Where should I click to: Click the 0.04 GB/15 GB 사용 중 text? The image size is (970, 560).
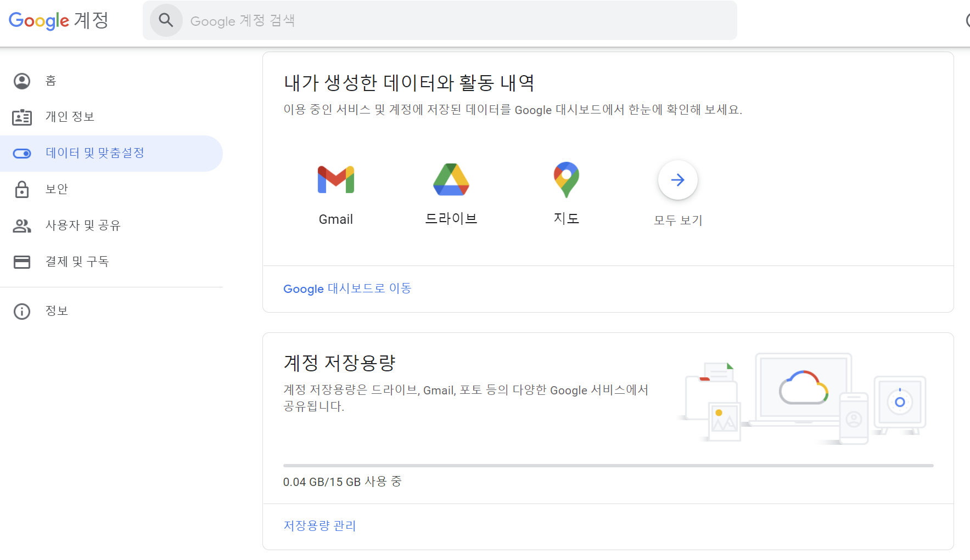(x=343, y=482)
